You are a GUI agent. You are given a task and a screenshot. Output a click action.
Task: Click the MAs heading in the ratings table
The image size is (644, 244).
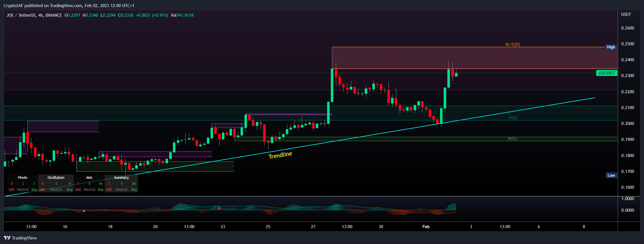(x=89, y=178)
